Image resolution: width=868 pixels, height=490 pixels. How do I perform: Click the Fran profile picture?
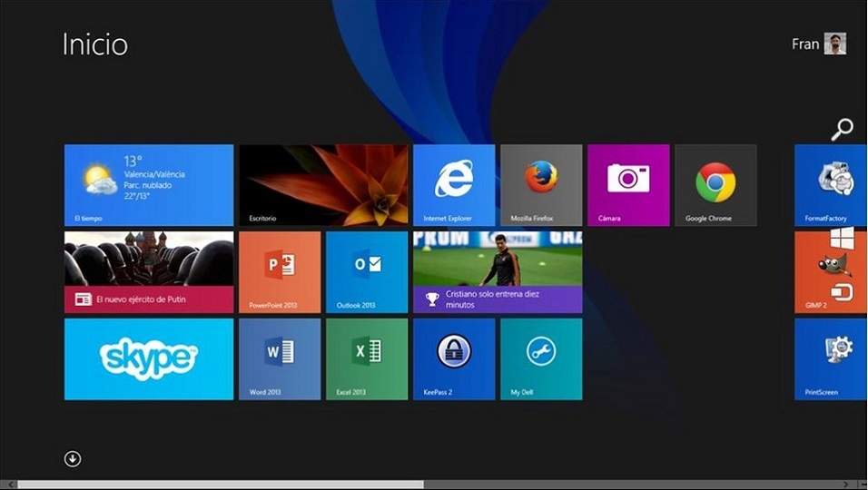tap(834, 44)
